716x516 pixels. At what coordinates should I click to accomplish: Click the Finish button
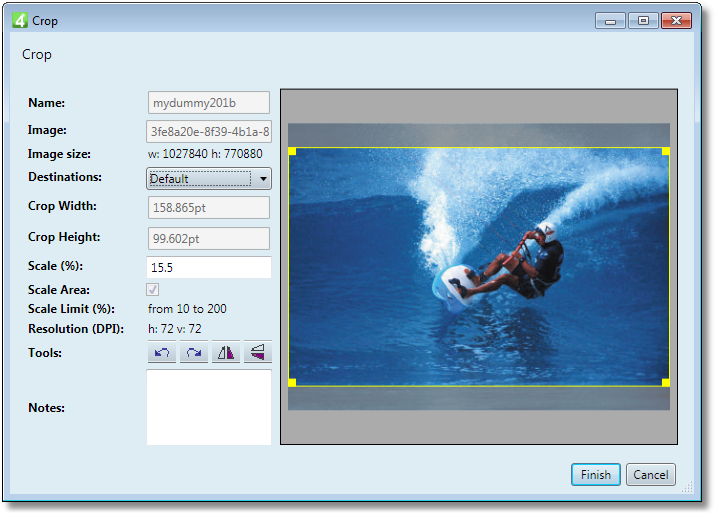click(595, 475)
